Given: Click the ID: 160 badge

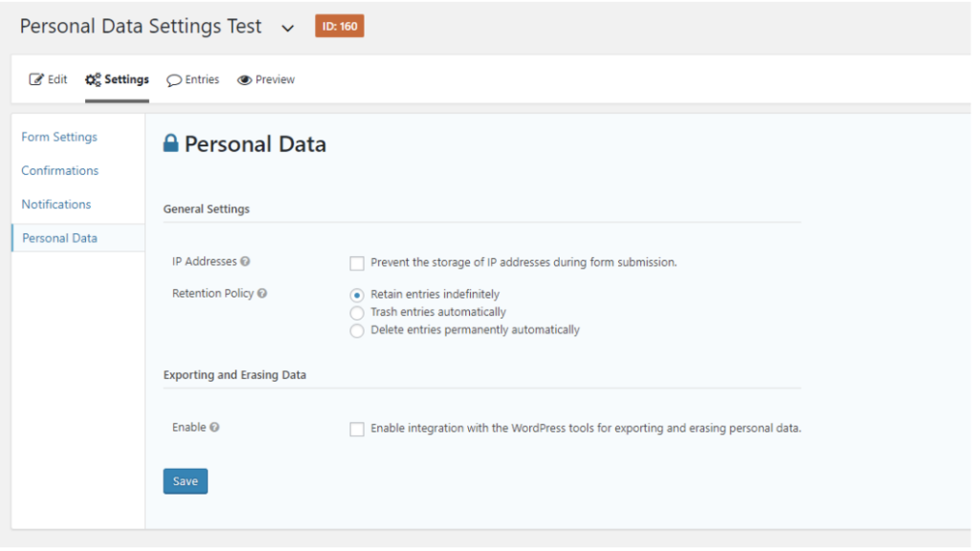Looking at the screenshot, I should coord(340,26).
